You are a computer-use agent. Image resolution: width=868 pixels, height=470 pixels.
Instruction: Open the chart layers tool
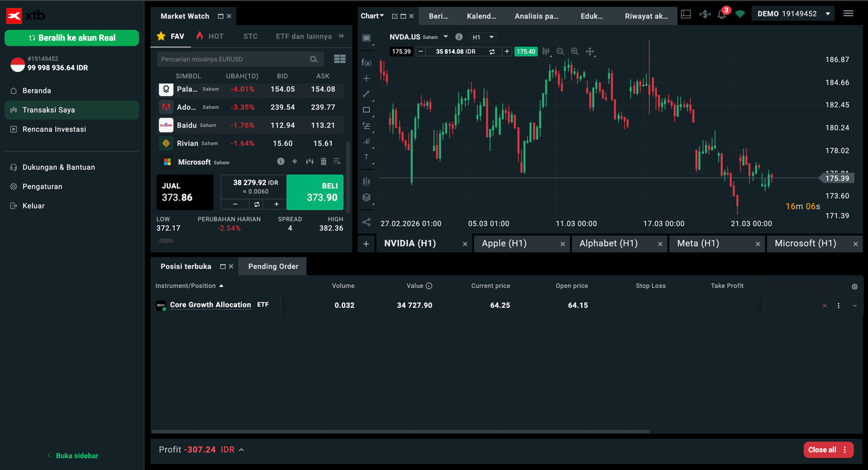[x=366, y=197]
